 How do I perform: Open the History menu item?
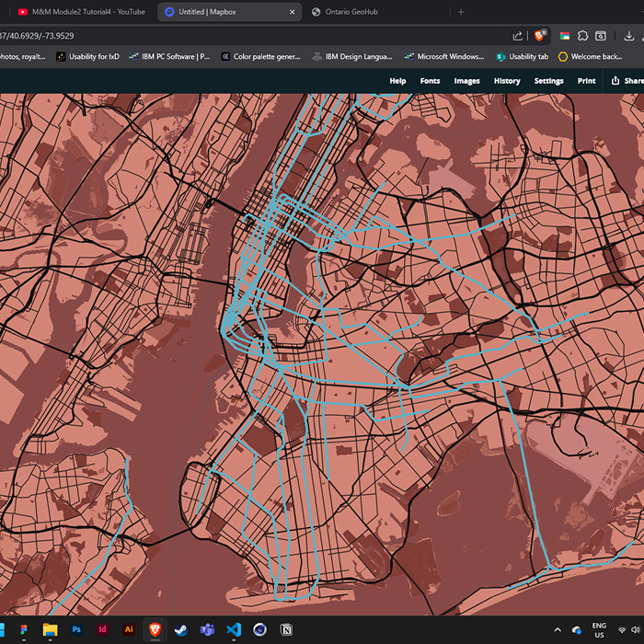(x=507, y=81)
